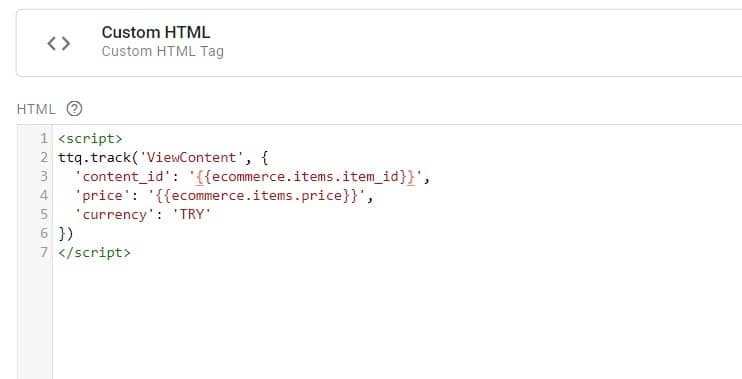The image size is (742, 379).
Task: Click line number 2 in the gutter
Action: pyautogui.click(x=44, y=158)
